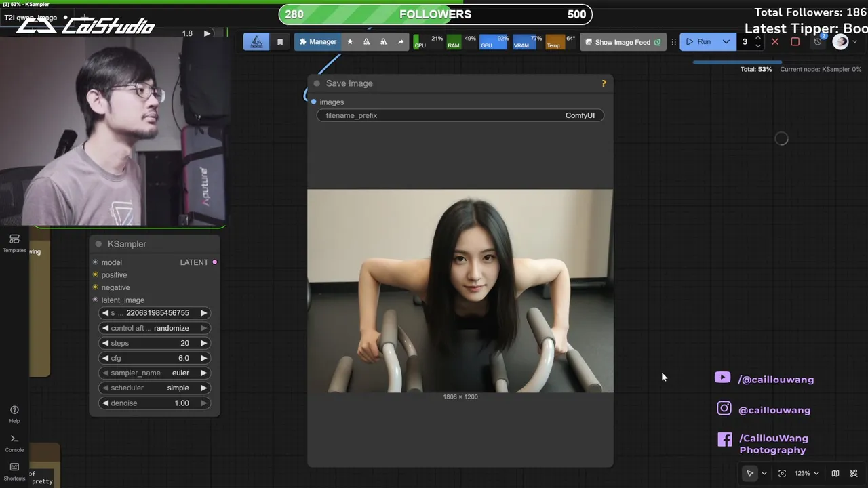Click the help question mark on Save Image
The height and width of the screenshot is (488, 868).
point(604,83)
